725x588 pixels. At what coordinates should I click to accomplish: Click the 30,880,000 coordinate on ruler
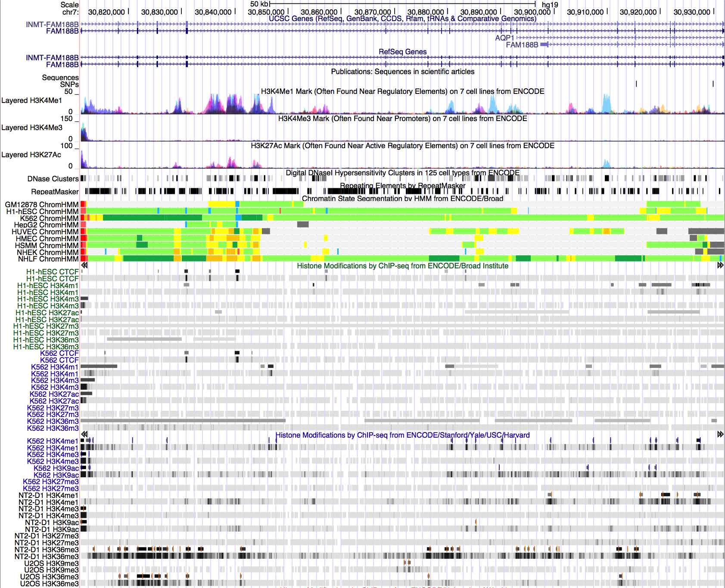click(x=426, y=12)
